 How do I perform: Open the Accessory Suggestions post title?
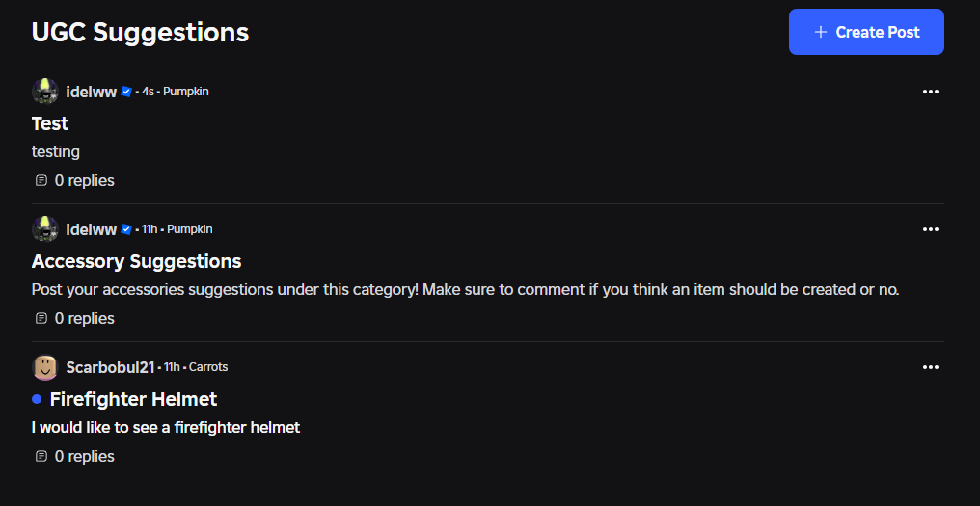(136, 261)
